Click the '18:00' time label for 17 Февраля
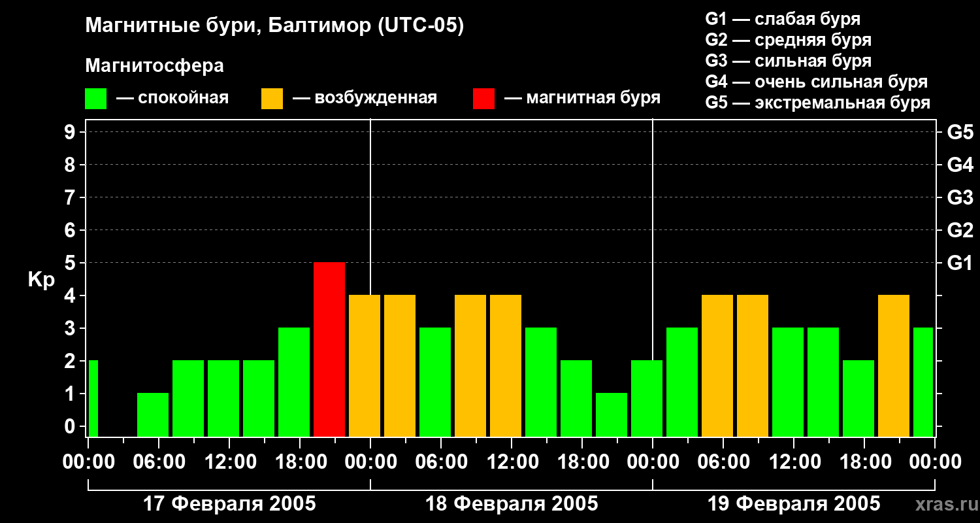Screen dimensions: 980x523 pyautogui.click(x=300, y=462)
